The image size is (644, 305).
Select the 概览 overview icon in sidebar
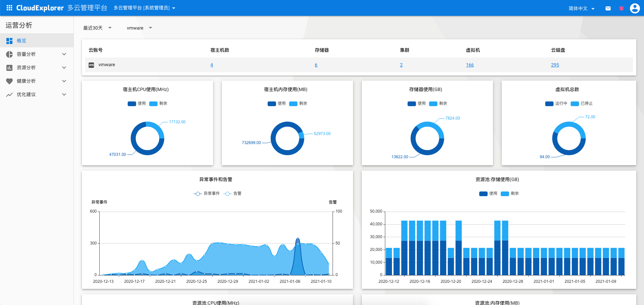click(9, 41)
